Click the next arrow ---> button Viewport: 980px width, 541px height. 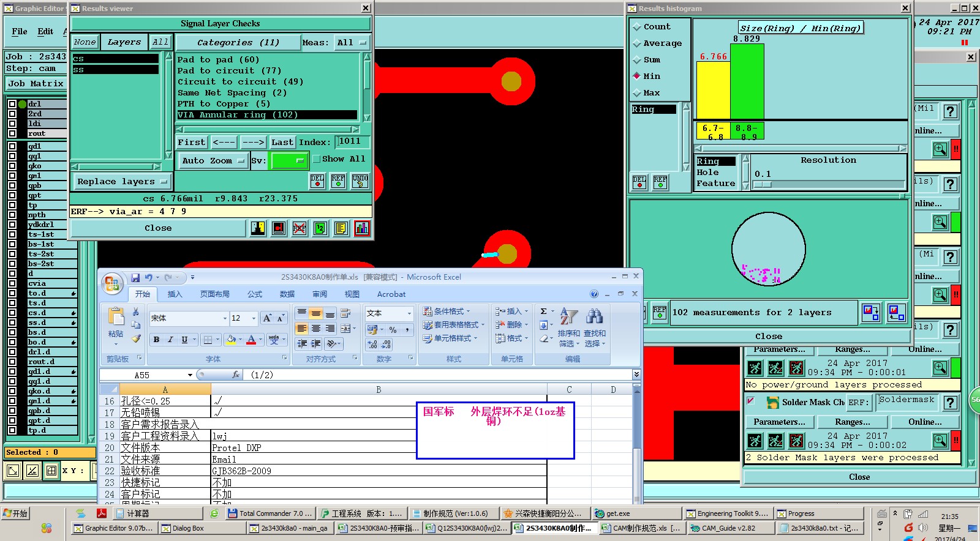(x=253, y=143)
